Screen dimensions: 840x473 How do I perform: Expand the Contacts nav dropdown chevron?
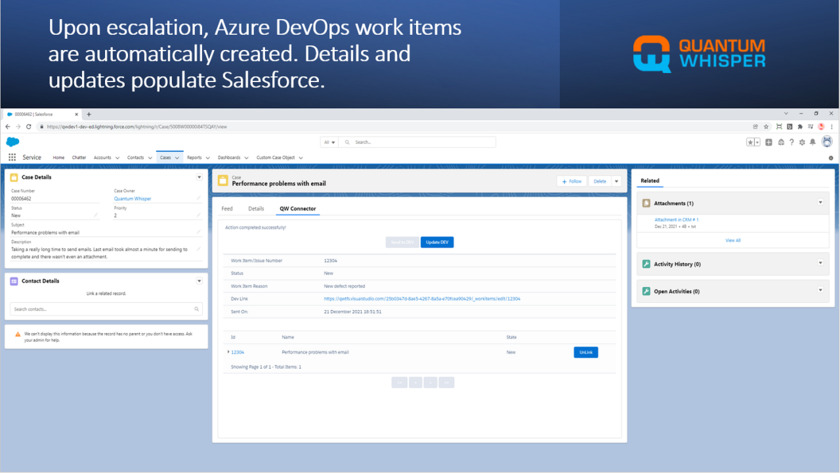[150, 158]
